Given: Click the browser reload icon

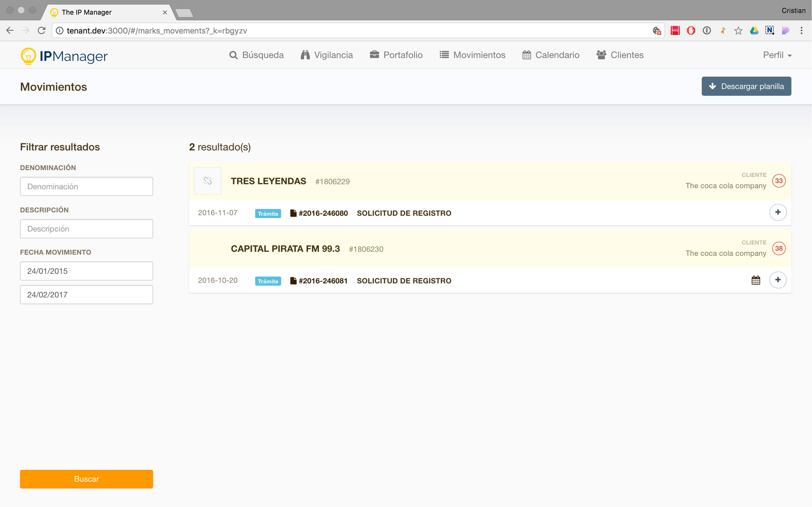Looking at the screenshot, I should 41,30.
